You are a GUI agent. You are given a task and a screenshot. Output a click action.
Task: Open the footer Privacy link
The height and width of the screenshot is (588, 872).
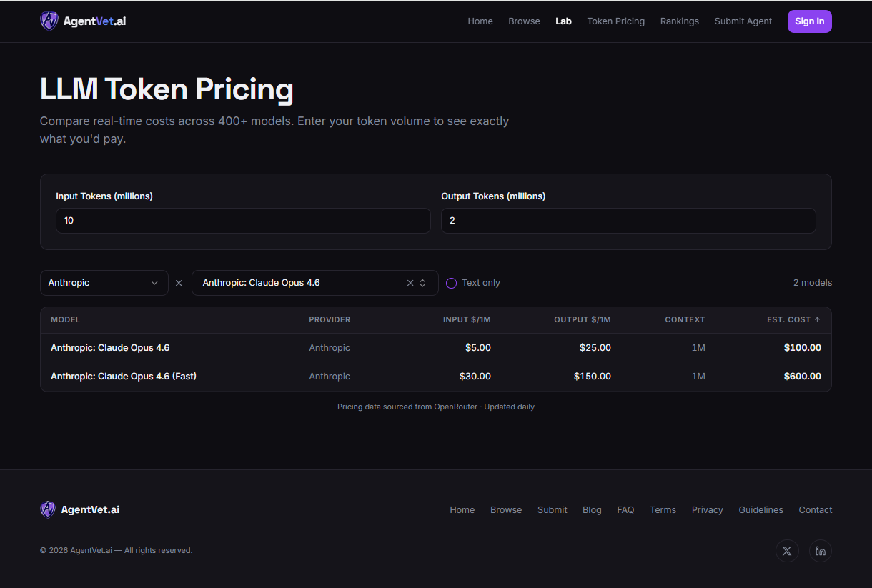pyautogui.click(x=708, y=510)
